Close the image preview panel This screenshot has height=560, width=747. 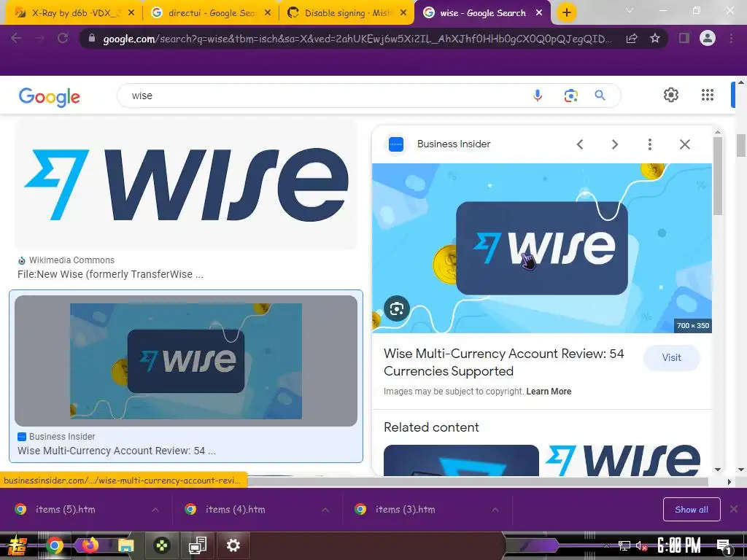pos(684,144)
